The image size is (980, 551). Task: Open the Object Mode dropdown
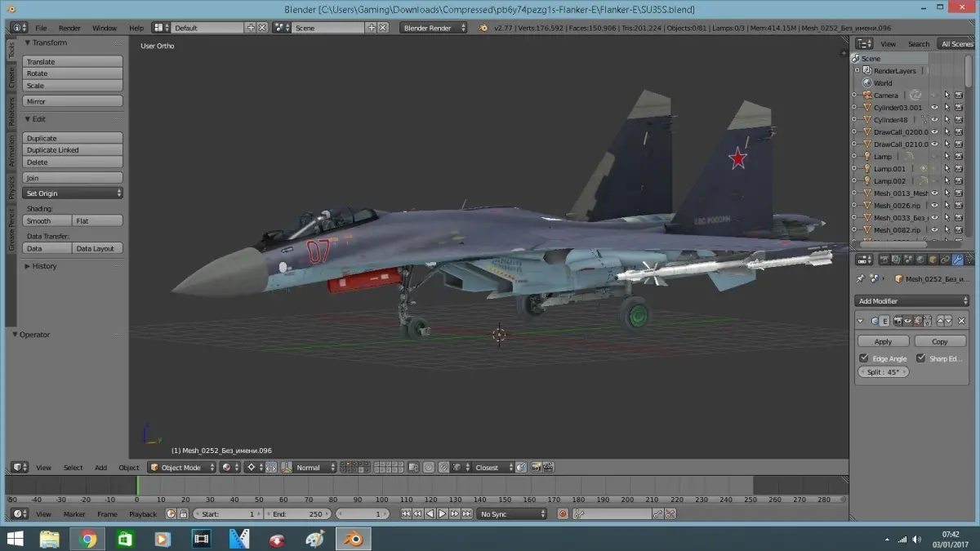coord(181,468)
